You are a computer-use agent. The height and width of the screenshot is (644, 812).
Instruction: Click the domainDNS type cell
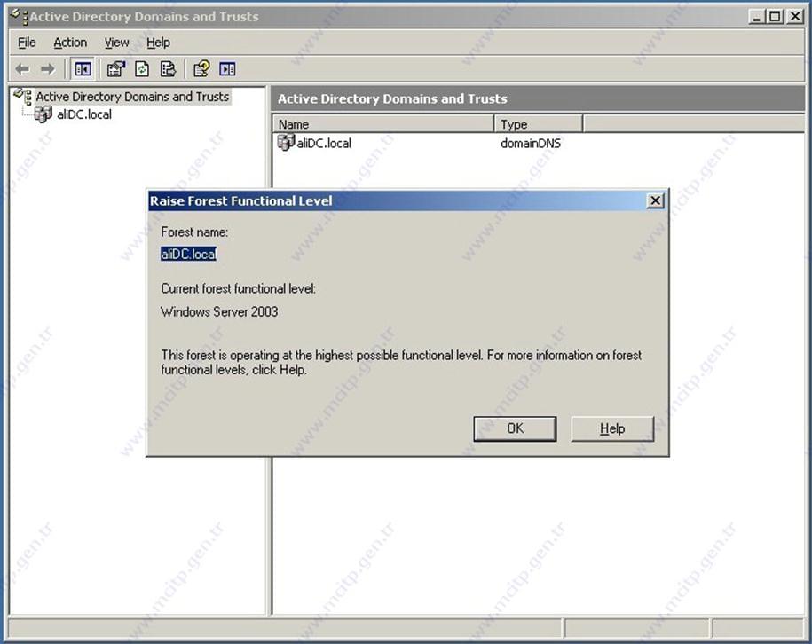[531, 143]
